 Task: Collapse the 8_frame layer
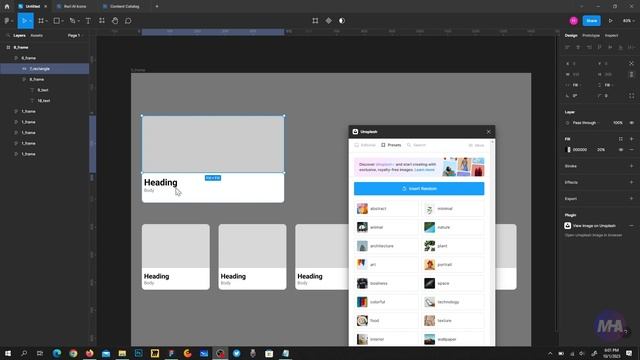tap(24, 80)
